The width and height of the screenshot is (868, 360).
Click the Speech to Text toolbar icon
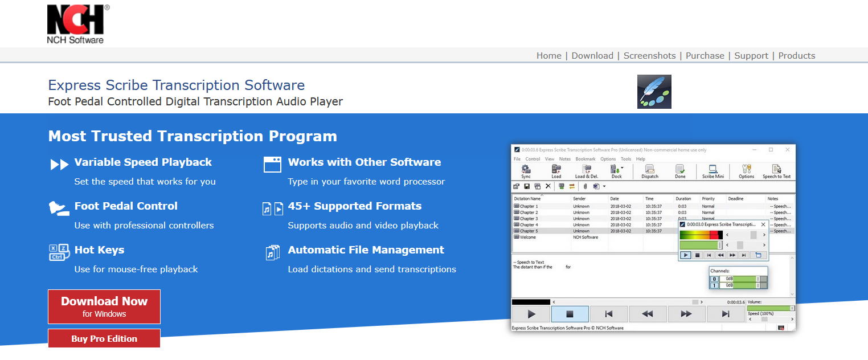click(776, 171)
